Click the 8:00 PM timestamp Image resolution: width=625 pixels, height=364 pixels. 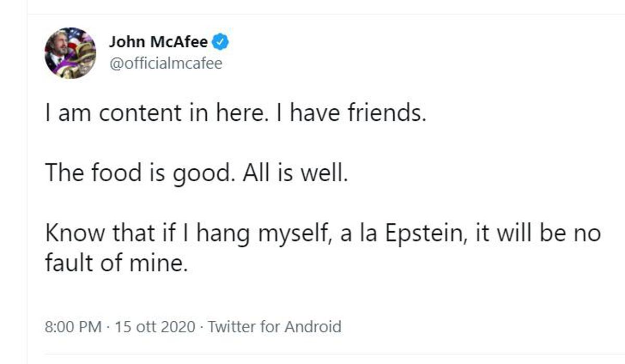tap(73, 327)
